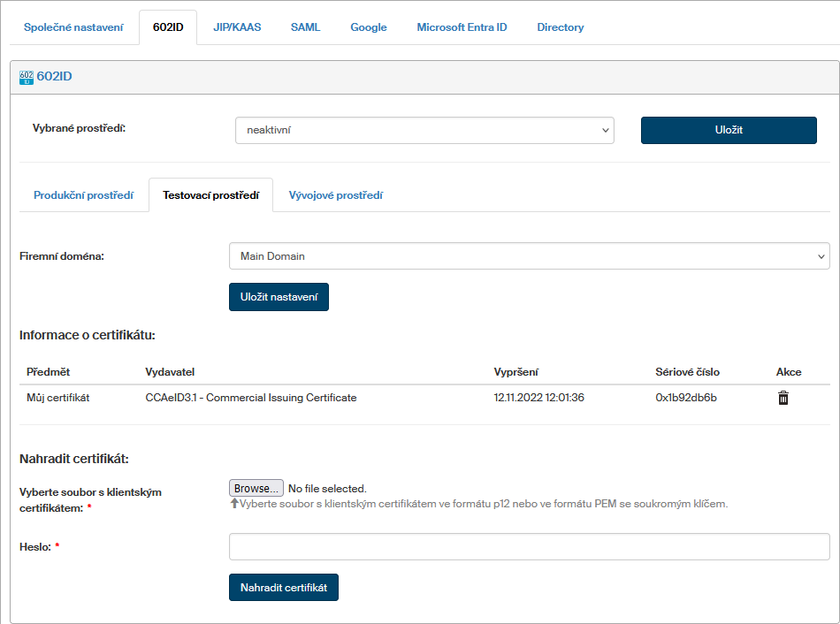Image resolution: width=840 pixels, height=624 pixels.
Task: Show the Produkční prostředí tab
Action: coord(83,195)
